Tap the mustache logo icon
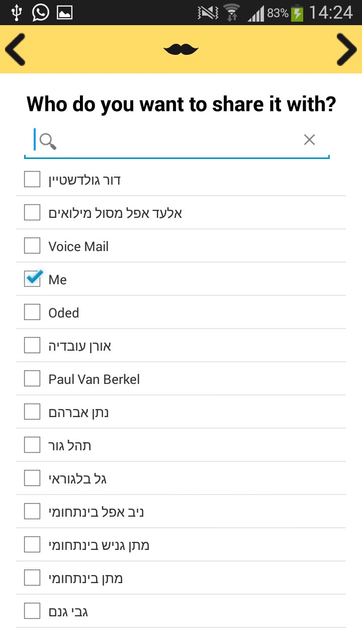Screen dimensions: 362x644 (181, 49)
